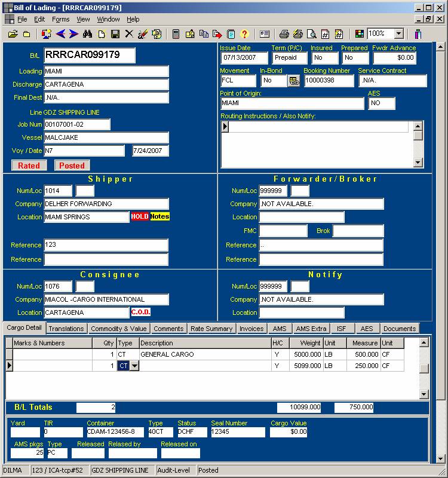
Task: Click the Vessel field MALCJAKE
Action: click(x=106, y=138)
